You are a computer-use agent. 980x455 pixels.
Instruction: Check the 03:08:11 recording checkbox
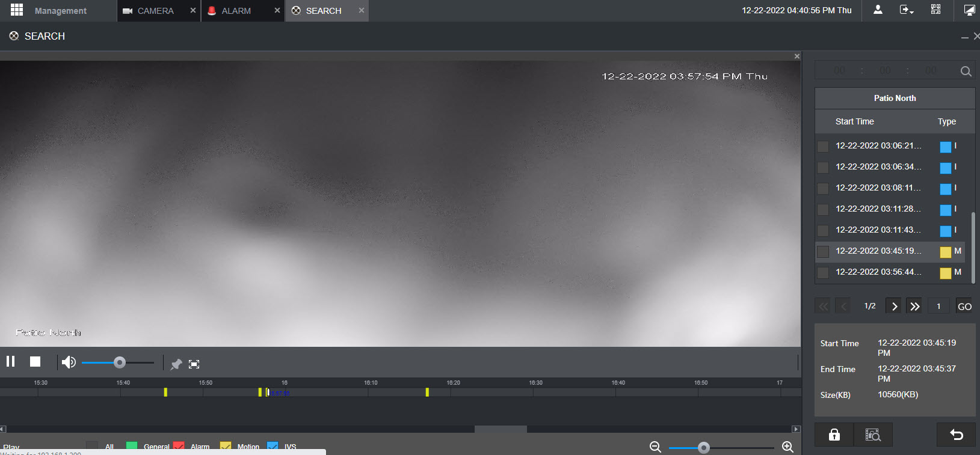point(823,188)
